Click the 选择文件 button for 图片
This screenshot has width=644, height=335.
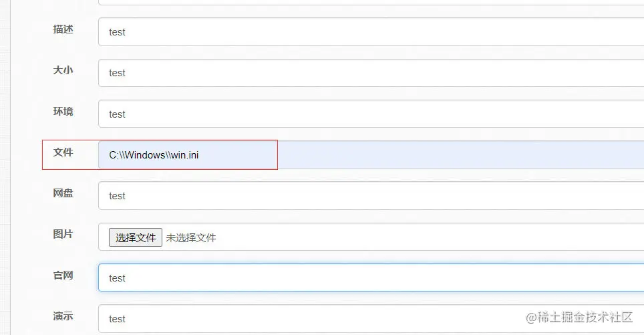pyautogui.click(x=136, y=237)
